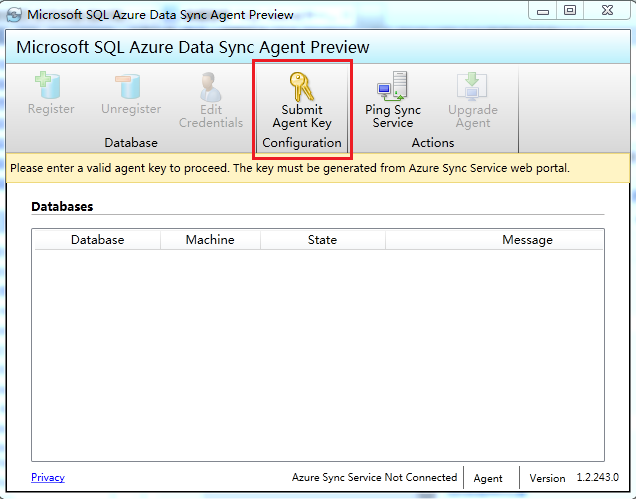Sort by the Database column header
The image size is (636, 499).
97,240
